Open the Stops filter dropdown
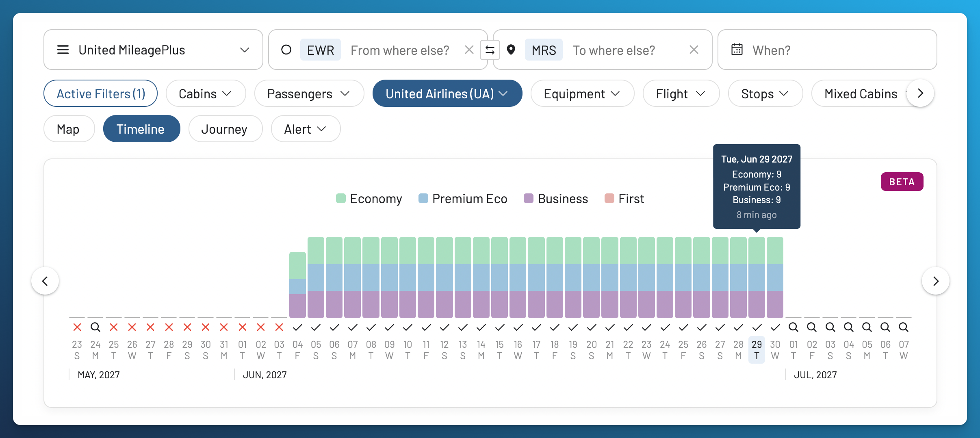980x438 pixels. pos(765,93)
